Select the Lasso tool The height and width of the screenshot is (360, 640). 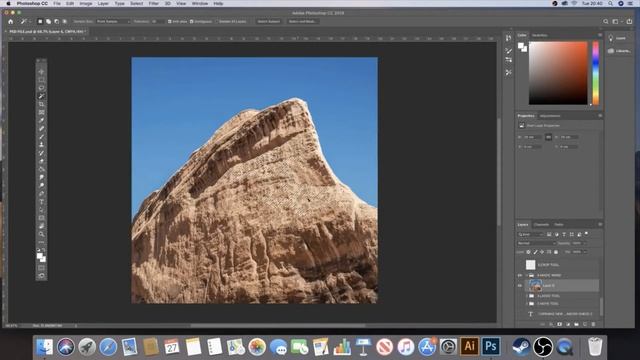(x=41, y=88)
